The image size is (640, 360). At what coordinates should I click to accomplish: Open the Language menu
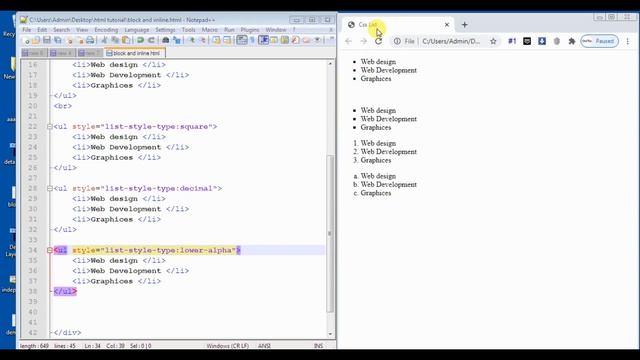137,30
